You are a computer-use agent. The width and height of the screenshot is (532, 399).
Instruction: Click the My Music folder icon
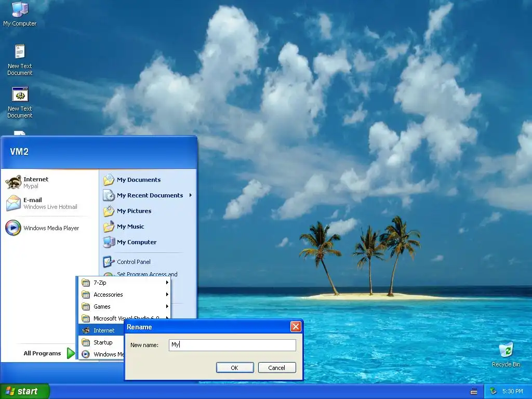coord(109,227)
